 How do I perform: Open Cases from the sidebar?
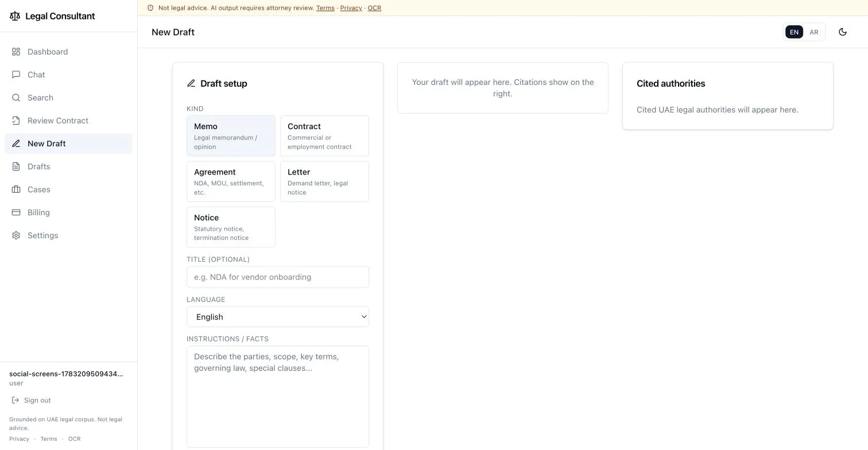(x=68, y=189)
